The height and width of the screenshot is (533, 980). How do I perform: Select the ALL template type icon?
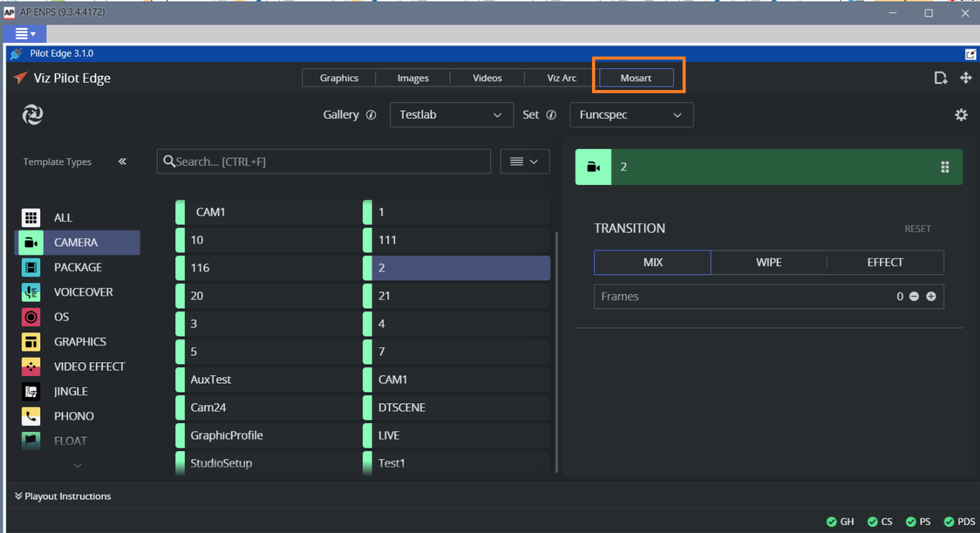click(x=31, y=218)
